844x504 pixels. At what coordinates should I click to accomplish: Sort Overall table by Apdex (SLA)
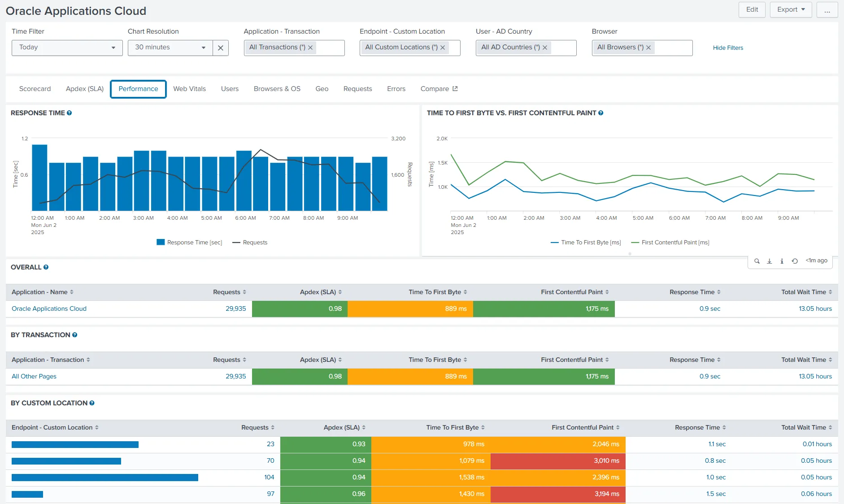point(321,292)
